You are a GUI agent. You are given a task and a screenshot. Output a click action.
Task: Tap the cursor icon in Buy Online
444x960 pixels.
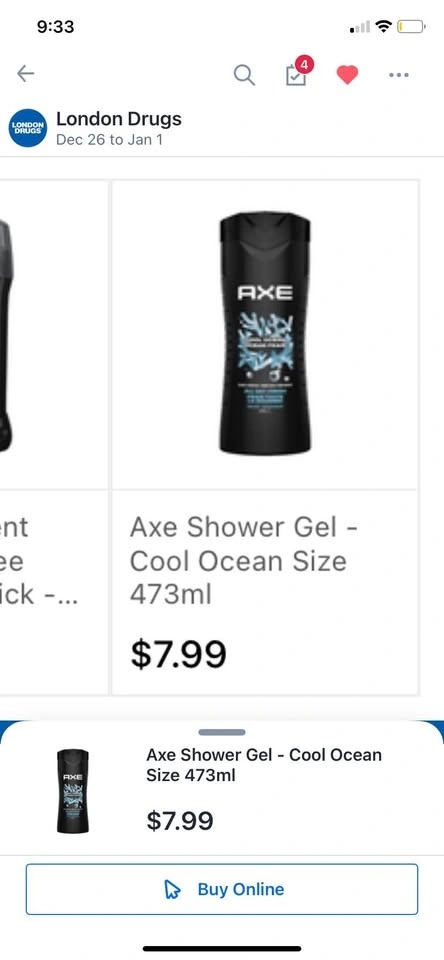click(173, 890)
